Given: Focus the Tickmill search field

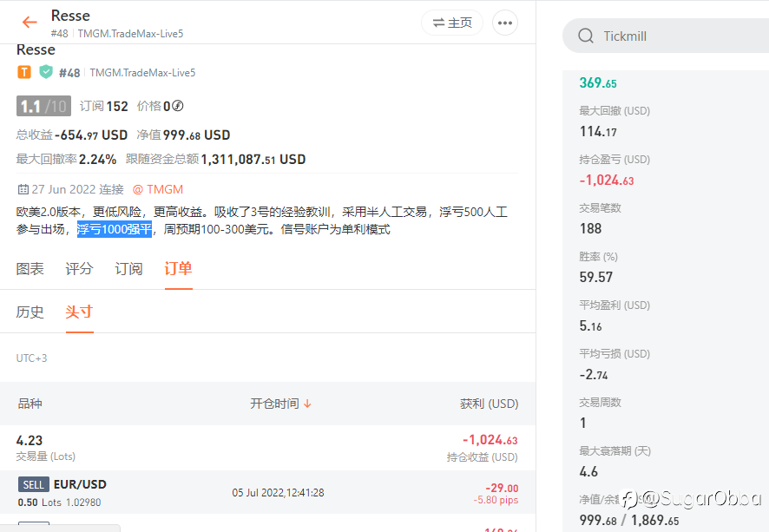Looking at the screenshot, I should click(667, 36).
